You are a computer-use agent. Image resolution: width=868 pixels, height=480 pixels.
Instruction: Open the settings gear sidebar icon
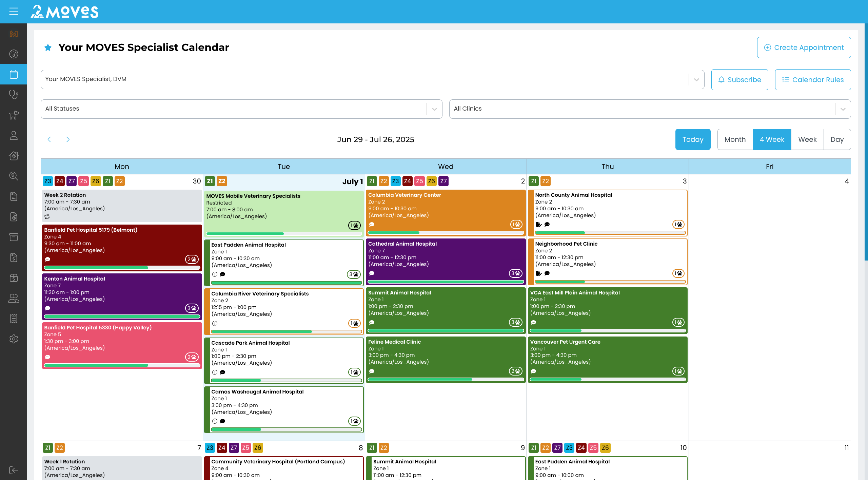coord(14,339)
